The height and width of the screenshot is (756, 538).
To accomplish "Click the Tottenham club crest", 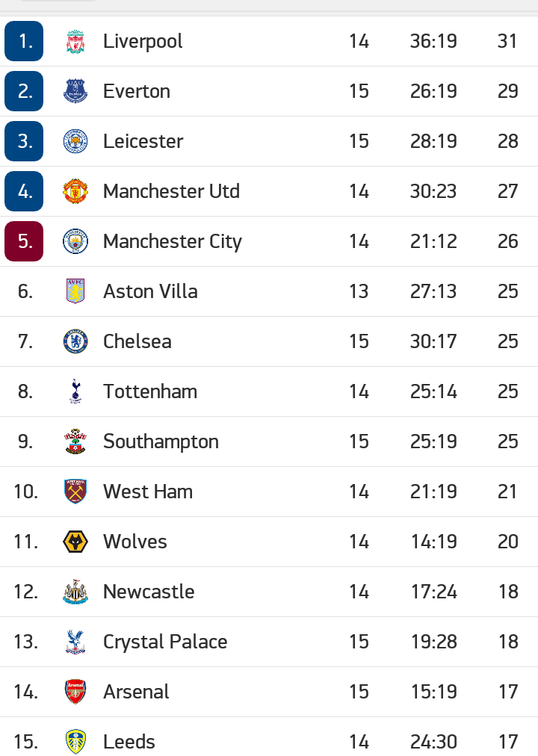I will coord(75,391).
